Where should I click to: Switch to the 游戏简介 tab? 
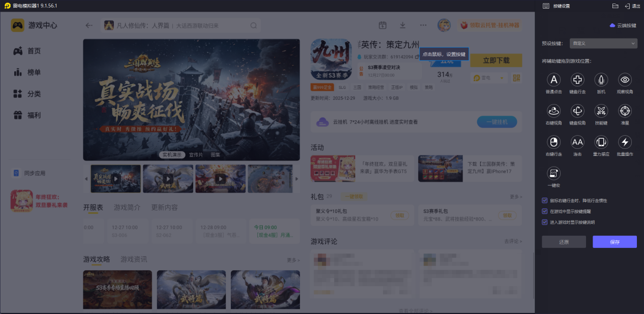[x=127, y=207]
